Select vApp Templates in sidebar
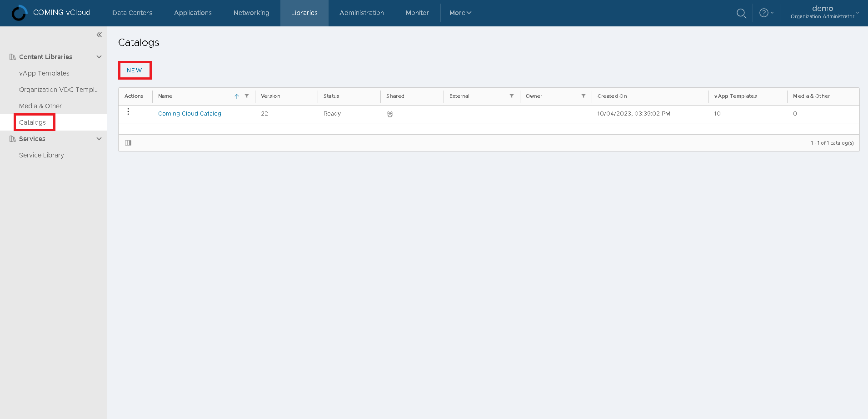Viewport: 868px width, 419px height. 44,73
